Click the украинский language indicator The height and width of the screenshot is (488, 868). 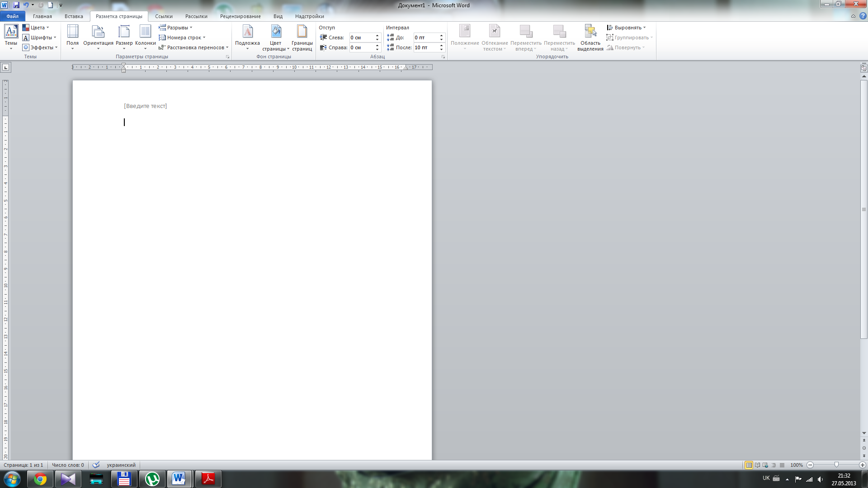(x=121, y=465)
